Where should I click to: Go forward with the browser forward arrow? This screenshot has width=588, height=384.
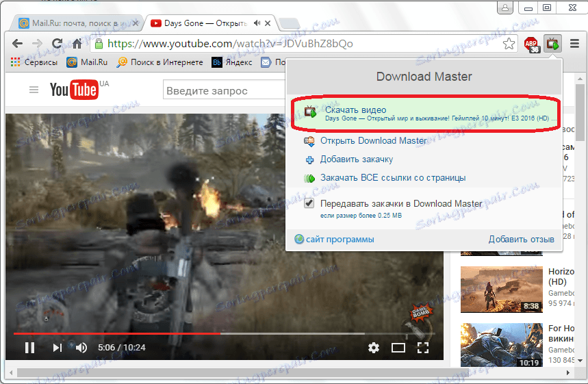point(37,44)
